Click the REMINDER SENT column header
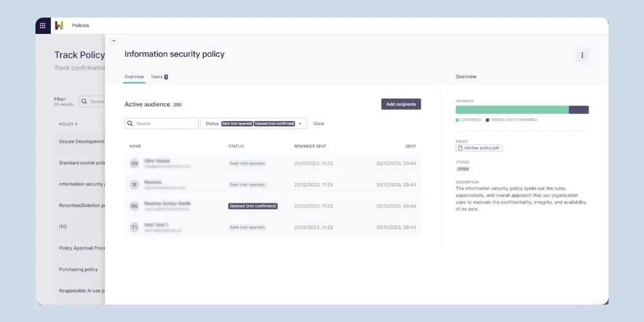 click(x=310, y=146)
